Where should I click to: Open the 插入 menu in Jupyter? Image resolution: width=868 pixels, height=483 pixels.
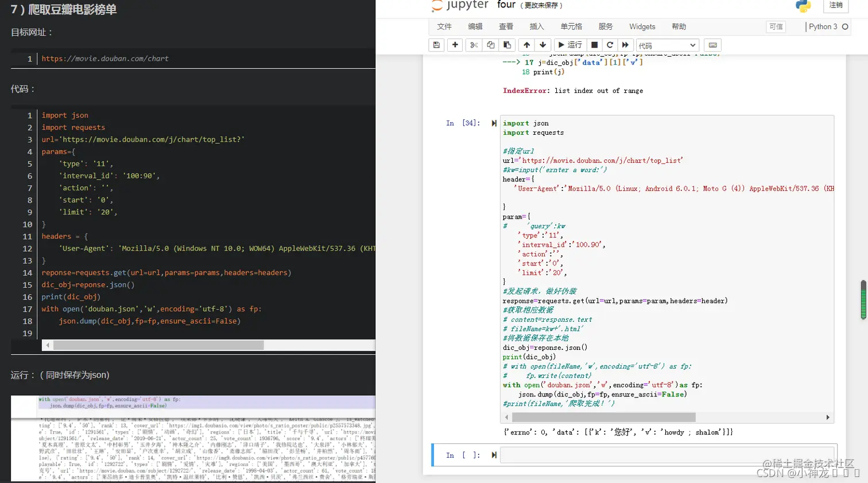(537, 26)
